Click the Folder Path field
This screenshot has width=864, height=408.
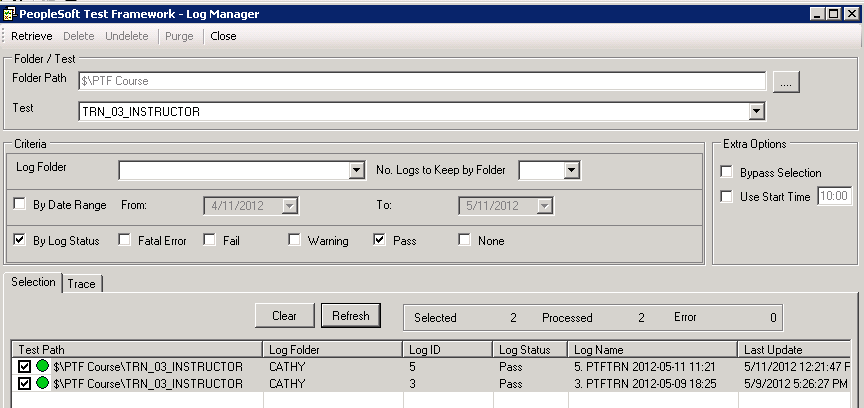click(422, 81)
